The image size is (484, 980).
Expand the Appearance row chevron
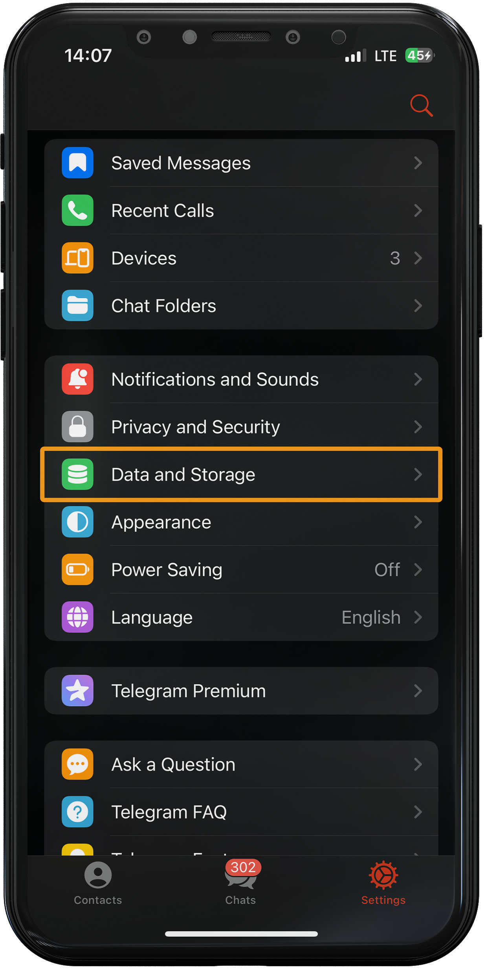pos(418,522)
